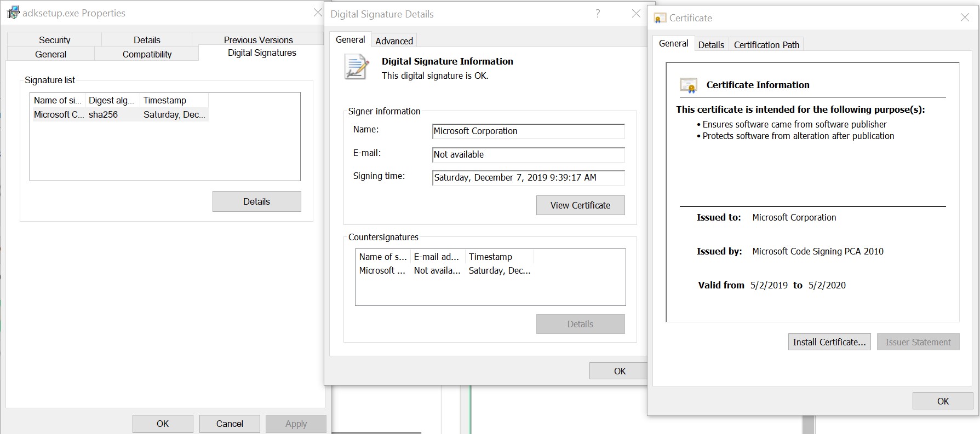This screenshot has height=434, width=980.
Task: Click the digital signature document icon
Action: (356, 67)
